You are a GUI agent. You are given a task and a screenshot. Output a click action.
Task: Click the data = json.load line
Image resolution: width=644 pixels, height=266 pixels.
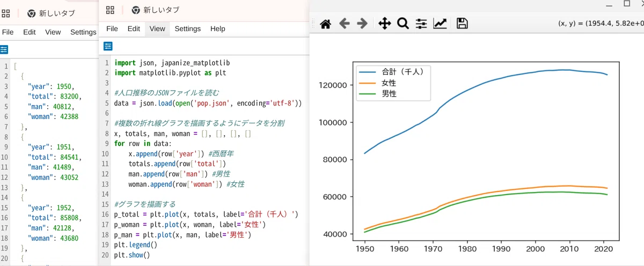(208, 103)
